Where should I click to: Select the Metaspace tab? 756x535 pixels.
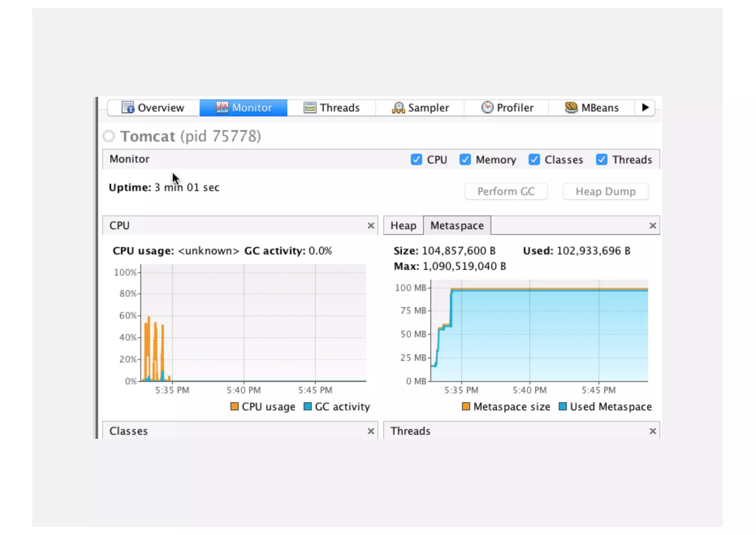point(457,226)
